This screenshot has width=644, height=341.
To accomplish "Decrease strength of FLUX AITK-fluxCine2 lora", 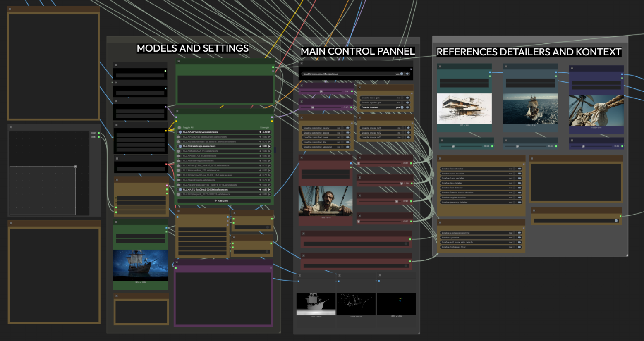I will 260,190.
